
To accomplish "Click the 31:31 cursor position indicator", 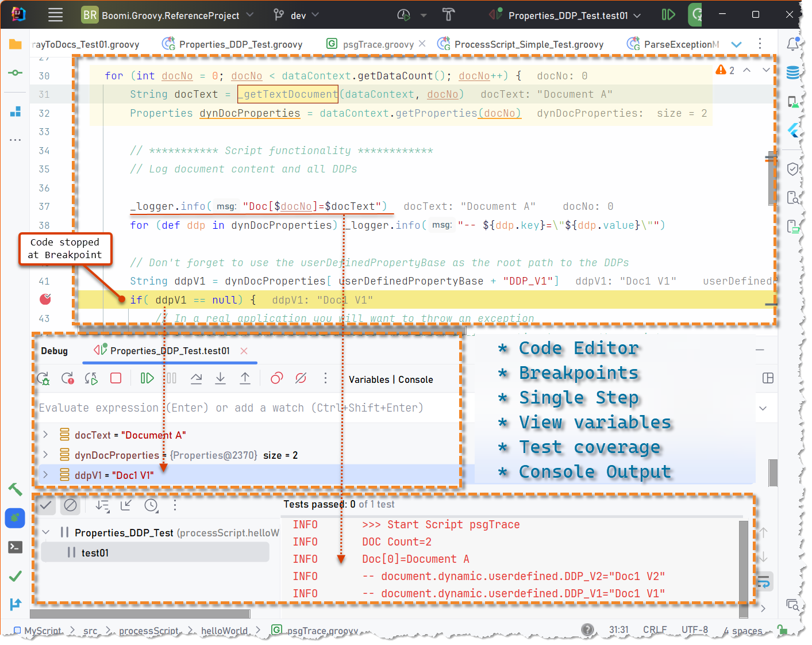I will coord(619,630).
